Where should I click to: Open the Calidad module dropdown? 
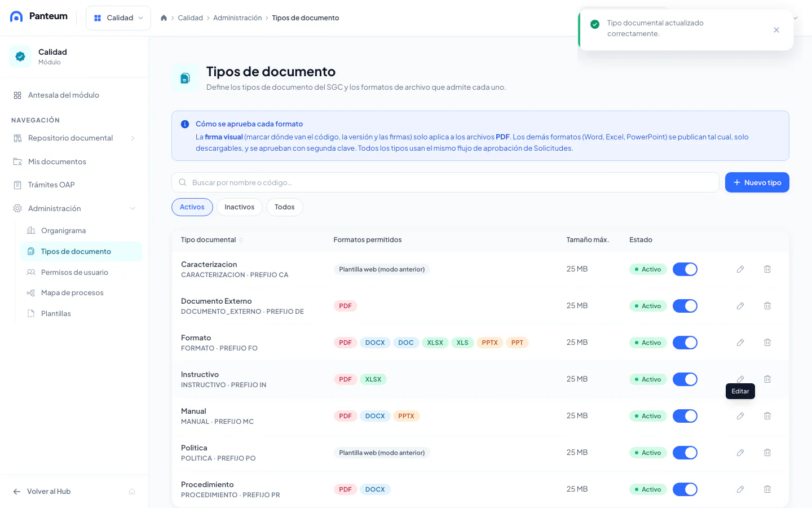coord(118,18)
